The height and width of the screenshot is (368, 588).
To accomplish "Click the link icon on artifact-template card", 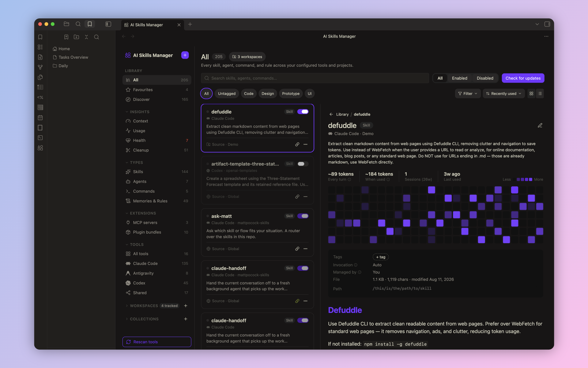I will click(297, 197).
